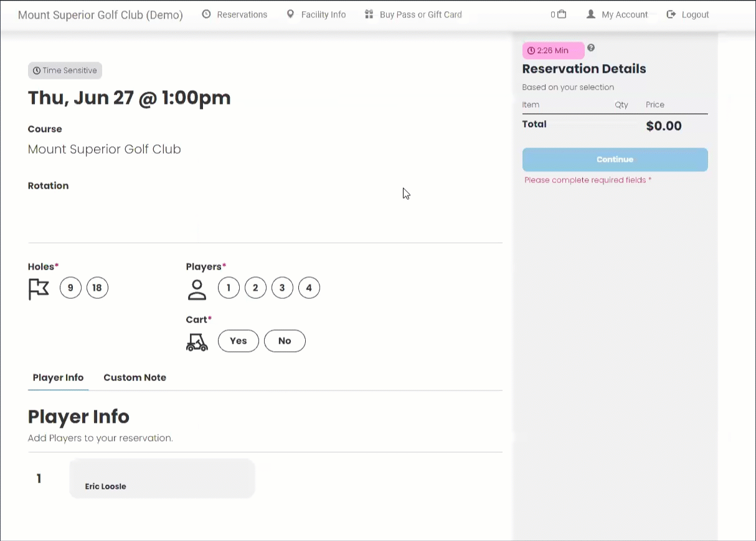
Task: Click the gift icon beside Buy Pass
Action: pos(369,14)
